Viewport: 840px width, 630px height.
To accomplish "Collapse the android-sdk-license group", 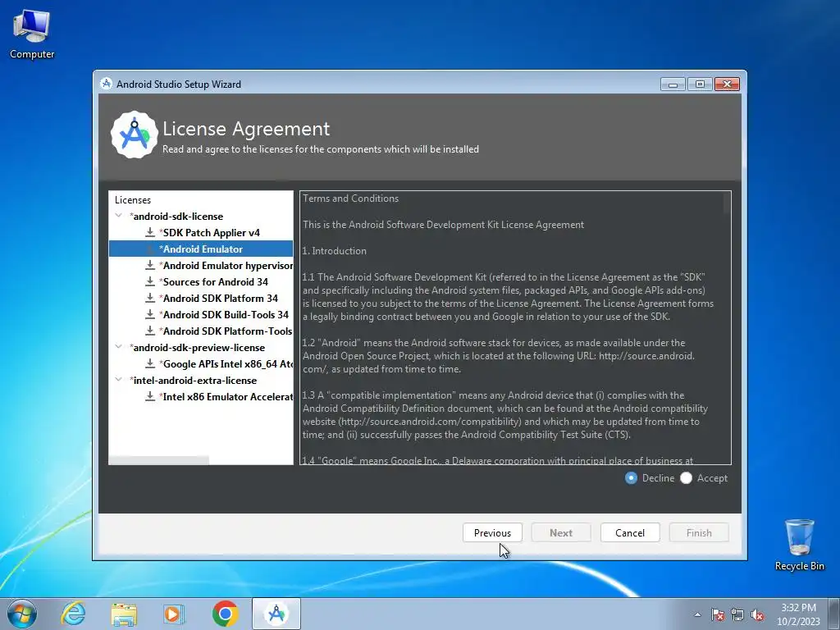I will point(118,216).
